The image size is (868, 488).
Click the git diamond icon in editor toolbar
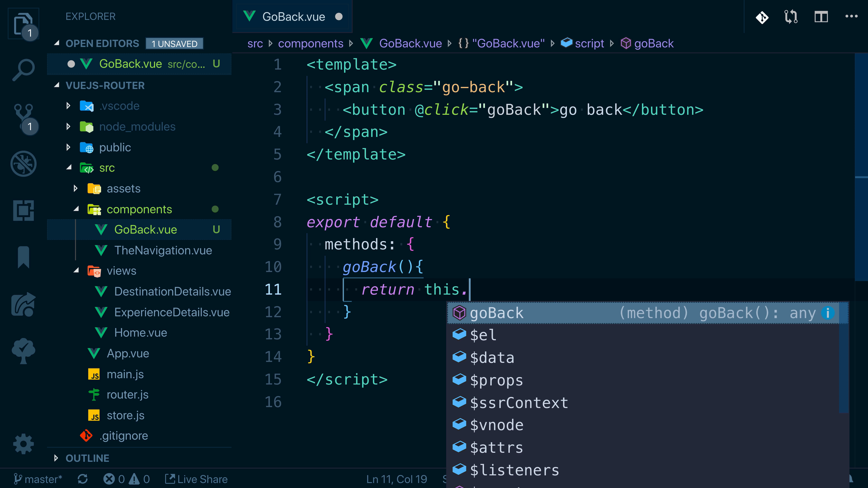pos(762,17)
